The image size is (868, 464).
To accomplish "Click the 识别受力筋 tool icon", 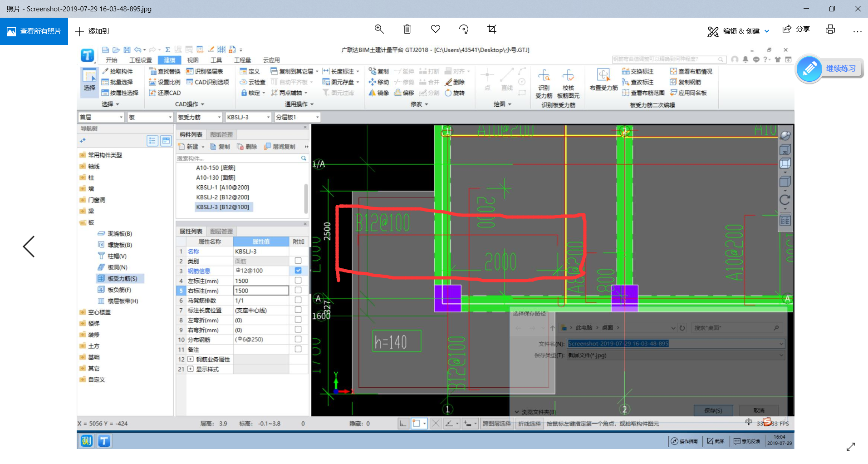I will (544, 83).
